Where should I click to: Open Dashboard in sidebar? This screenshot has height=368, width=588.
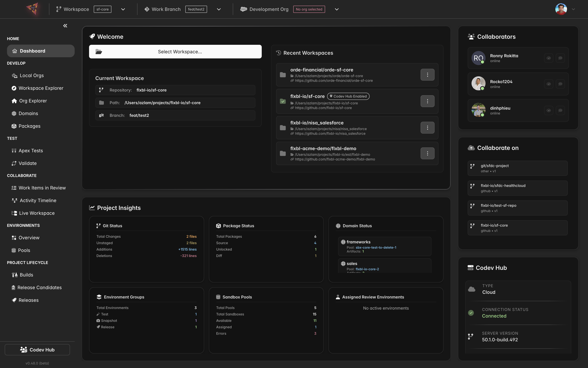(x=41, y=51)
